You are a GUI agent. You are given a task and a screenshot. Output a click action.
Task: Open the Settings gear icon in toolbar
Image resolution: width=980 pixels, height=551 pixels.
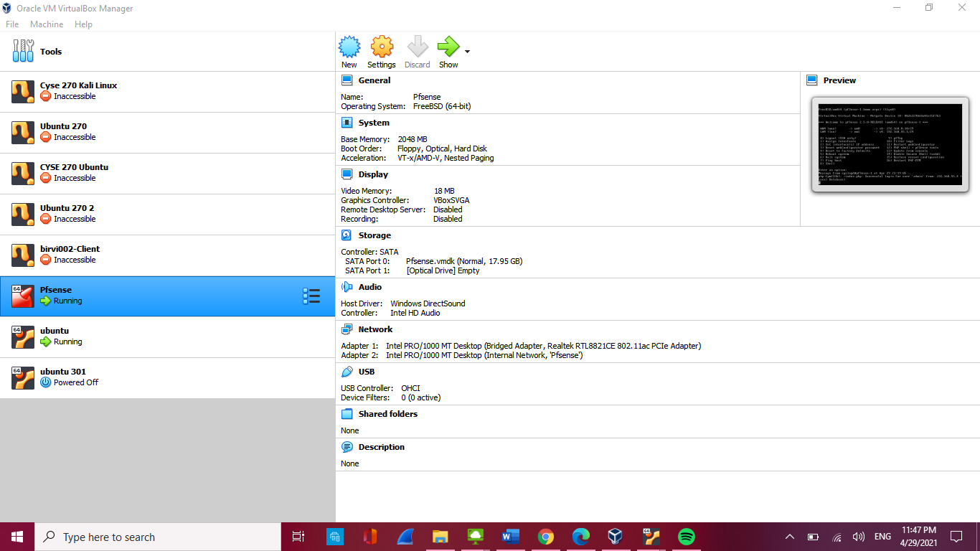pos(382,47)
